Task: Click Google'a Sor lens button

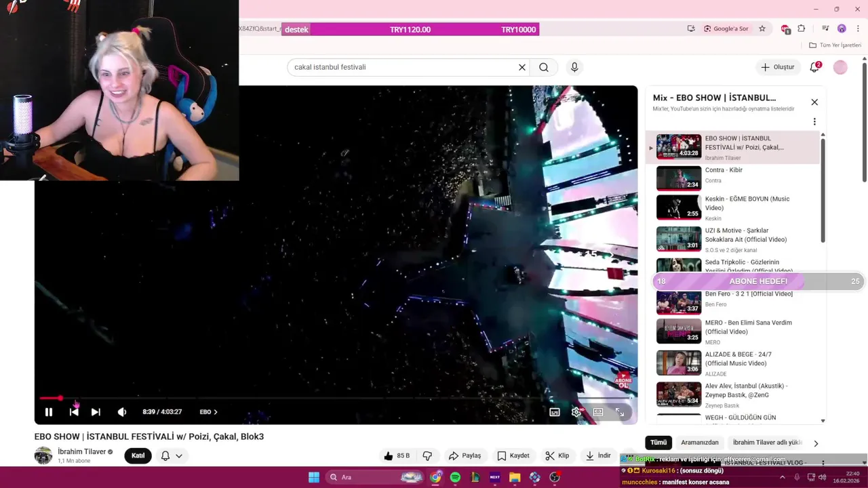Action: click(x=726, y=28)
